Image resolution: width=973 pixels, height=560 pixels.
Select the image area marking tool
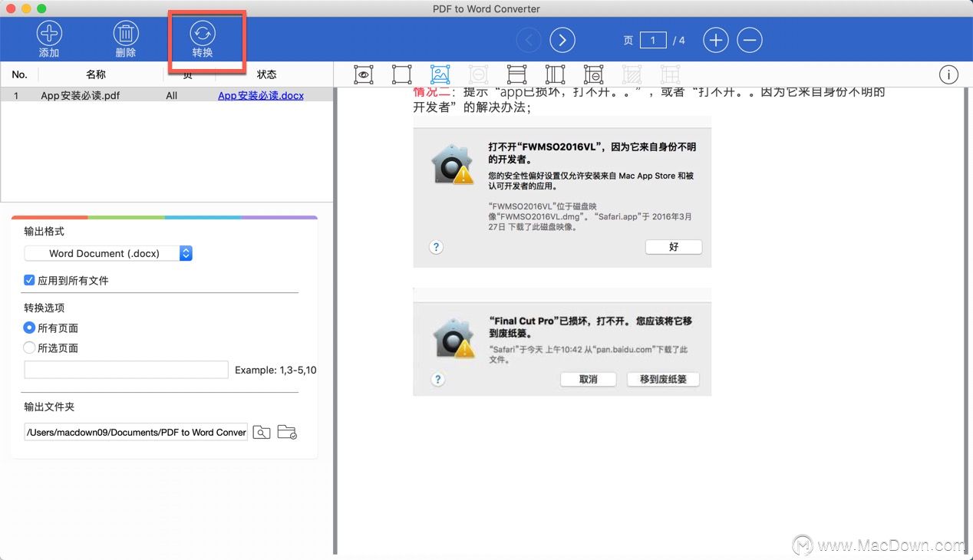click(440, 74)
